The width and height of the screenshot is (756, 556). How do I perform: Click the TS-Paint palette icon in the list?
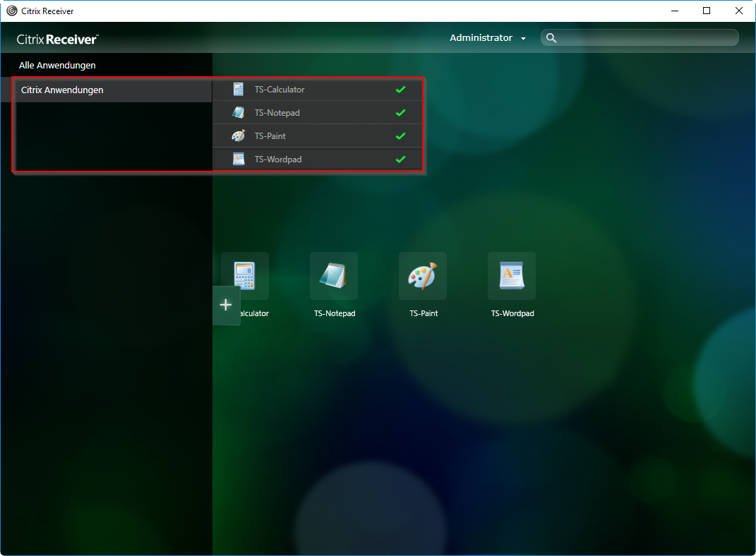coord(238,136)
